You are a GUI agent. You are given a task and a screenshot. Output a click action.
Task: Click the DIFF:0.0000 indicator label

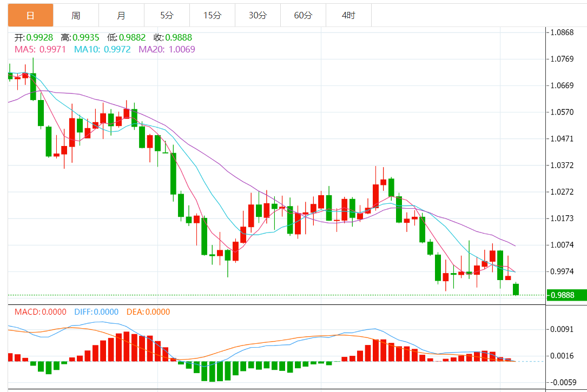coord(96,312)
